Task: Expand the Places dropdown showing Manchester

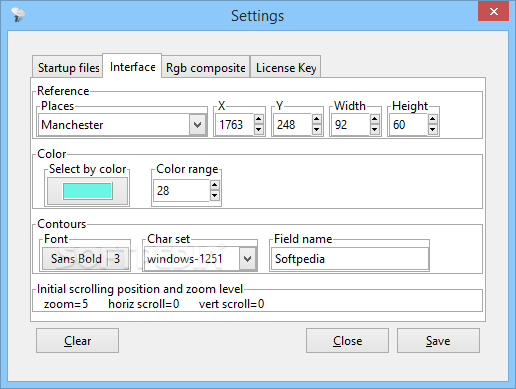Action: [198, 125]
